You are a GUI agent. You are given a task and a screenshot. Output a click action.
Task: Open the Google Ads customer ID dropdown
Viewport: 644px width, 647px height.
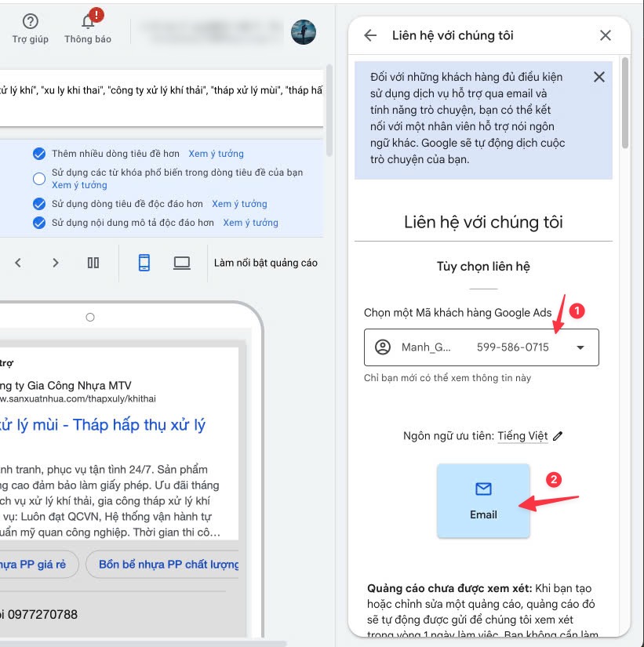pyautogui.click(x=482, y=347)
